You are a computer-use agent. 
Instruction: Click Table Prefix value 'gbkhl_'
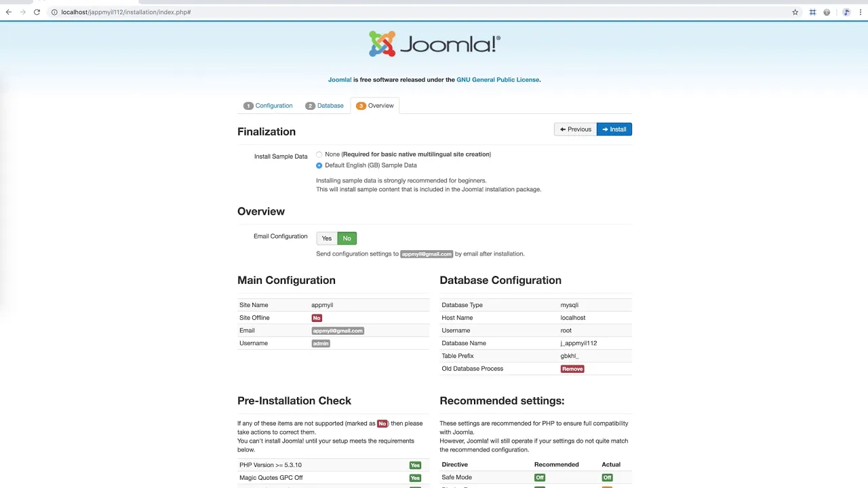[x=570, y=357]
